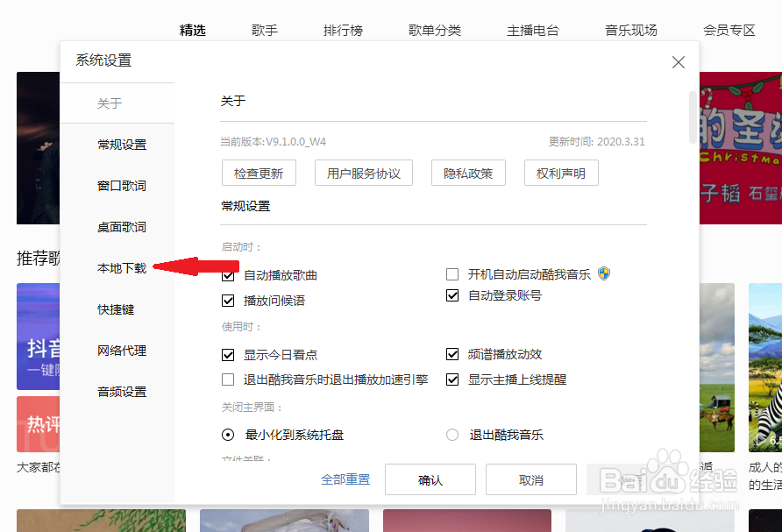This screenshot has width=782, height=532.
Task: Toggle 显示今日看点 checkbox
Action: tap(228, 355)
